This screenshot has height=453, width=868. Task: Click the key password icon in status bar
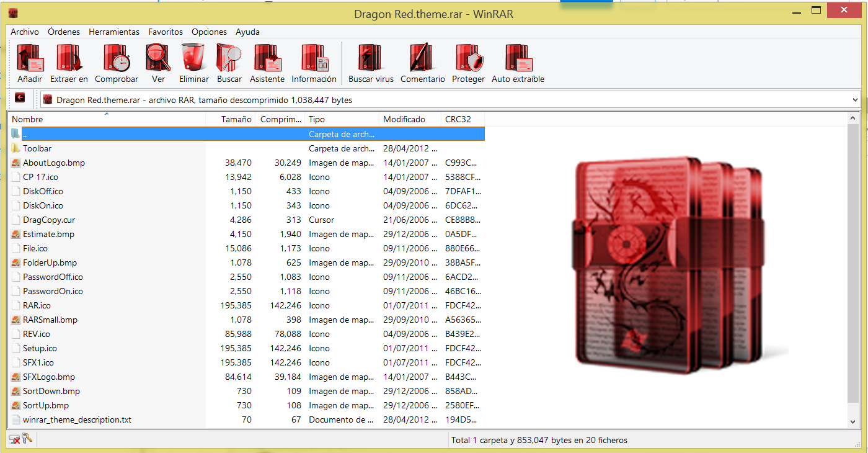27,439
